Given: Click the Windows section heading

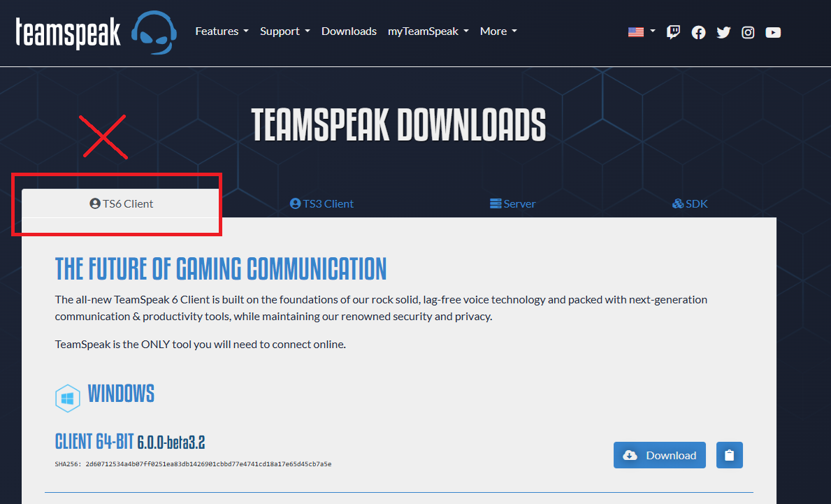Looking at the screenshot, I should [x=121, y=394].
